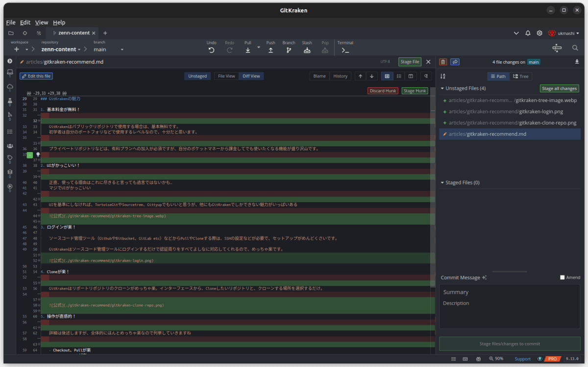Screen dimensions: 588x367
Task: Click the Discard Hunk button
Action: 383,91
